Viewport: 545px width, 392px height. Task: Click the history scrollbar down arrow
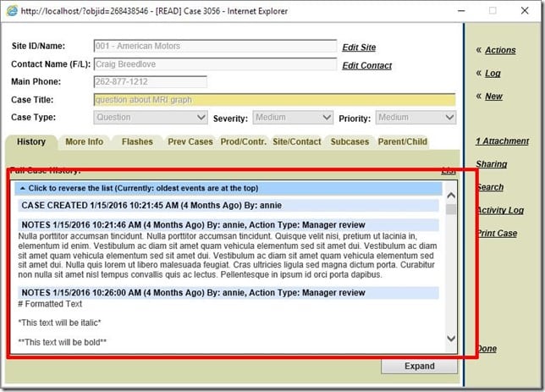coord(451,338)
